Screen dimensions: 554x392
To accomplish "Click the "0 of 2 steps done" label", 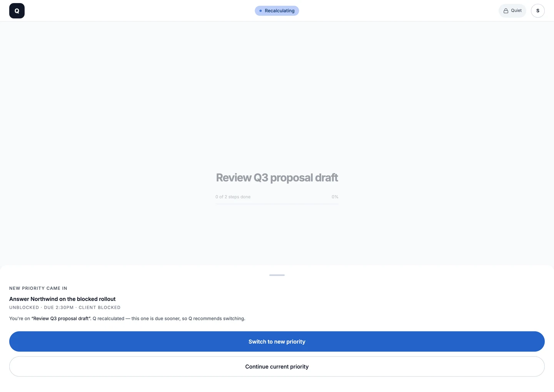I will 233,197.
